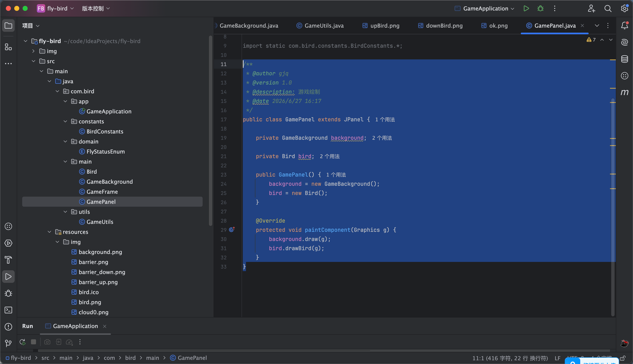Collapse the com.bird package

point(58,91)
